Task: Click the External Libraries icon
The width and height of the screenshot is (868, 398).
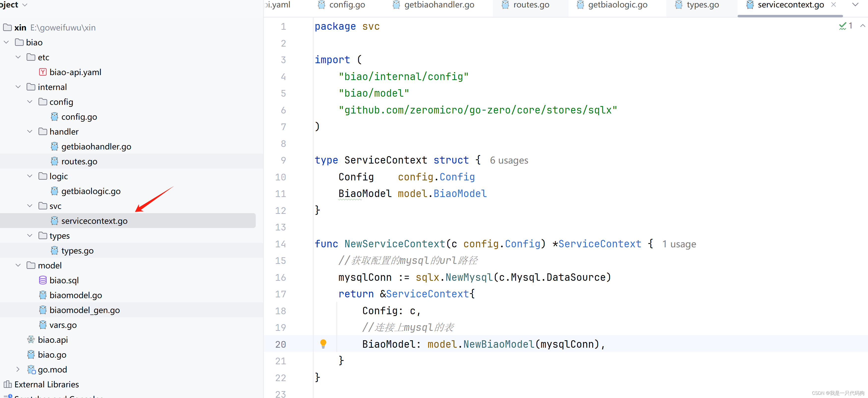Action: [x=7, y=384]
